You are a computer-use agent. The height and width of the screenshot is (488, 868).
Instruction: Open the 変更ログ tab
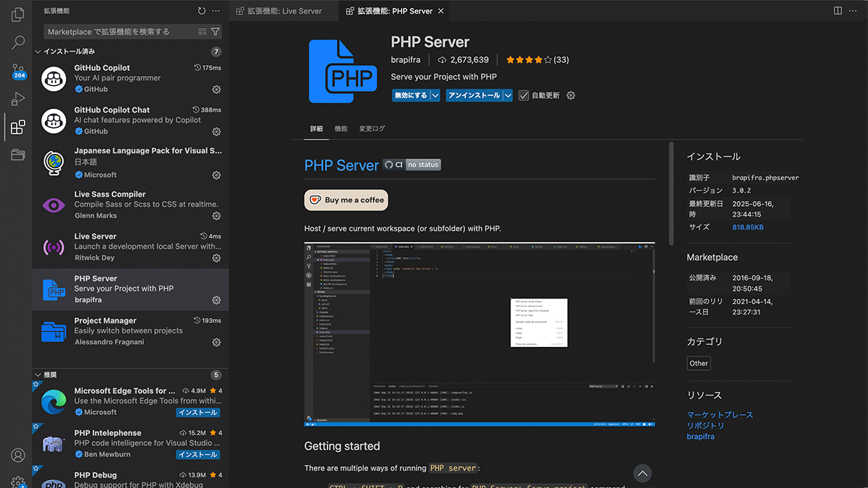(x=372, y=129)
